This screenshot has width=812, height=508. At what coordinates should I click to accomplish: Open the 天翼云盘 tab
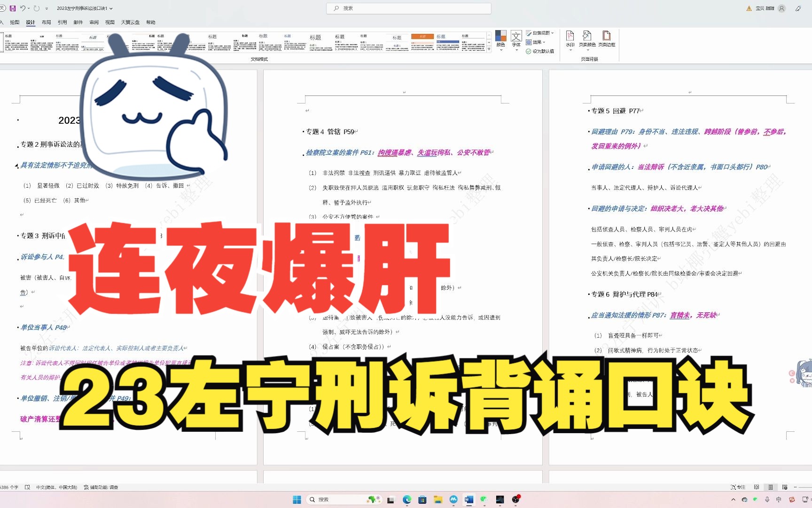[130, 22]
